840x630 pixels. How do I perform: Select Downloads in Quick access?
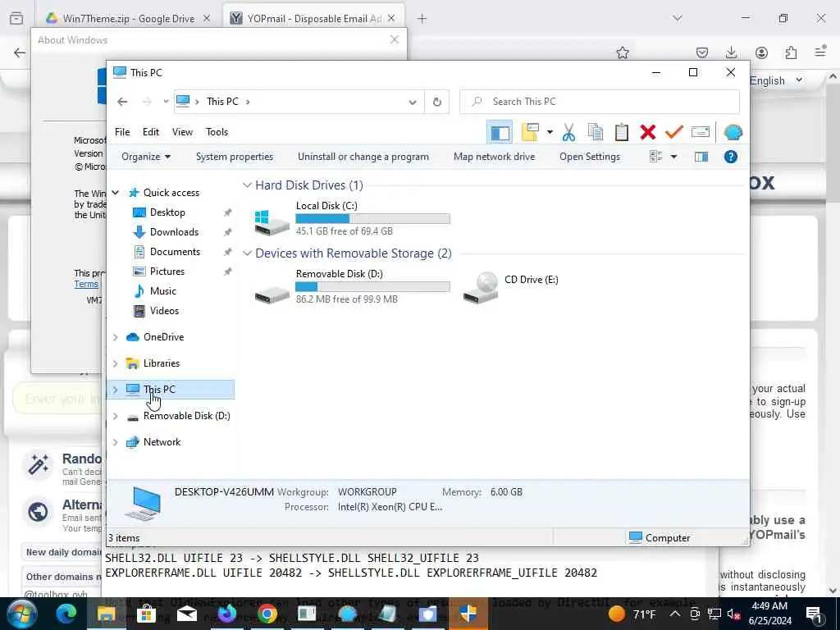174,232
